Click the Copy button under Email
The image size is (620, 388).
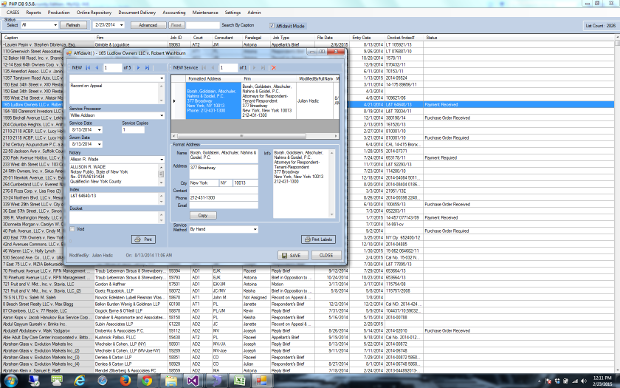(x=203, y=216)
